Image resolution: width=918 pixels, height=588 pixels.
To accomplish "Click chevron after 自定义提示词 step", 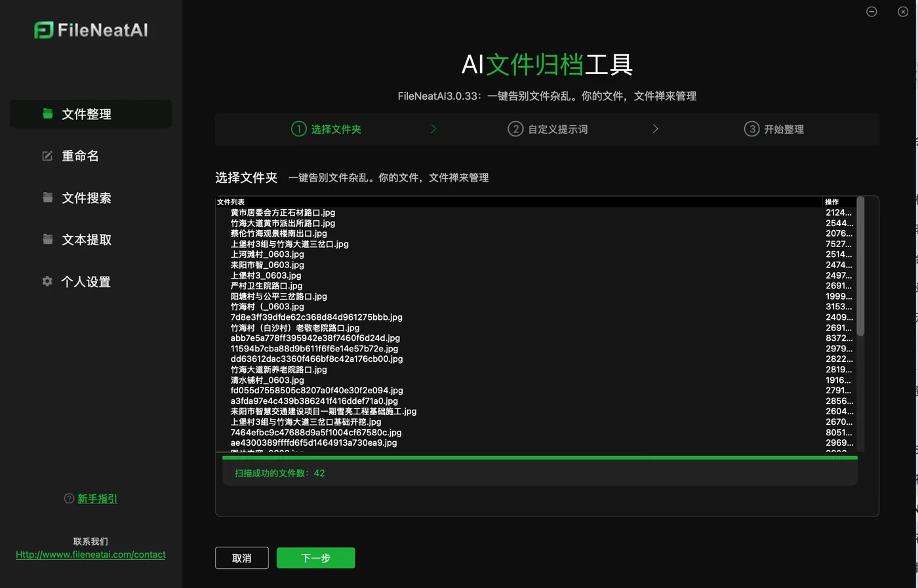I will (x=655, y=129).
